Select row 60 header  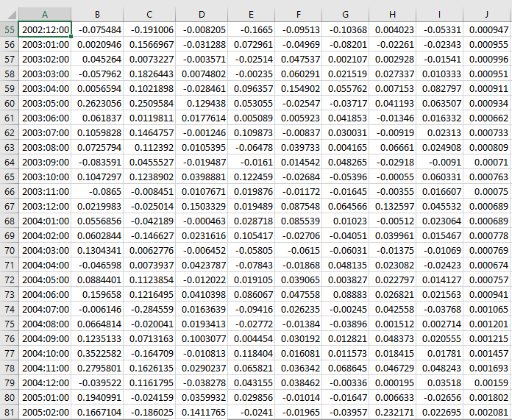click(x=9, y=103)
